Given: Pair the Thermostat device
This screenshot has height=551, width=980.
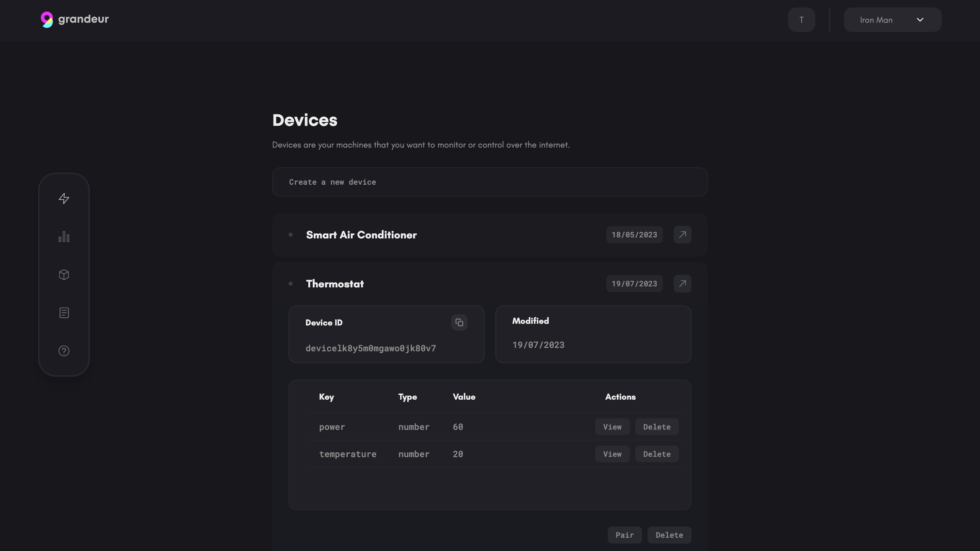Looking at the screenshot, I should (x=625, y=535).
